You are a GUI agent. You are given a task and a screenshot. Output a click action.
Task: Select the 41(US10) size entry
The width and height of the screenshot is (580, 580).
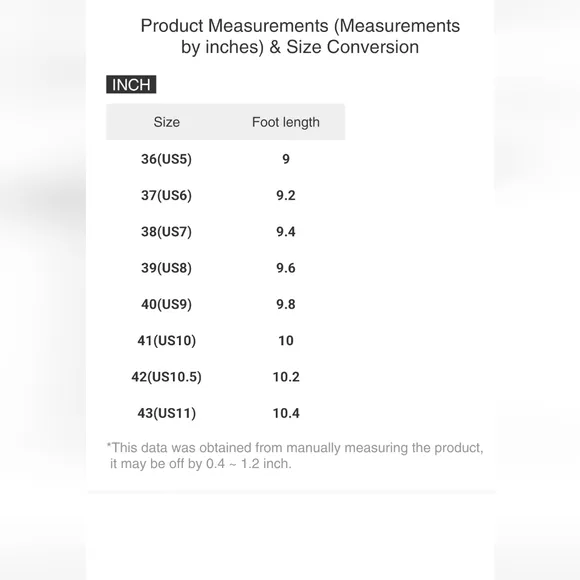166,340
